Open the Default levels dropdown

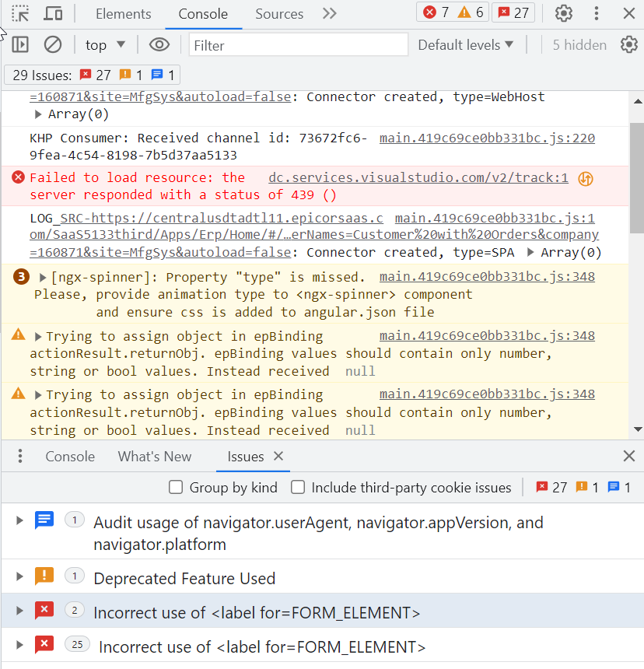[465, 44]
